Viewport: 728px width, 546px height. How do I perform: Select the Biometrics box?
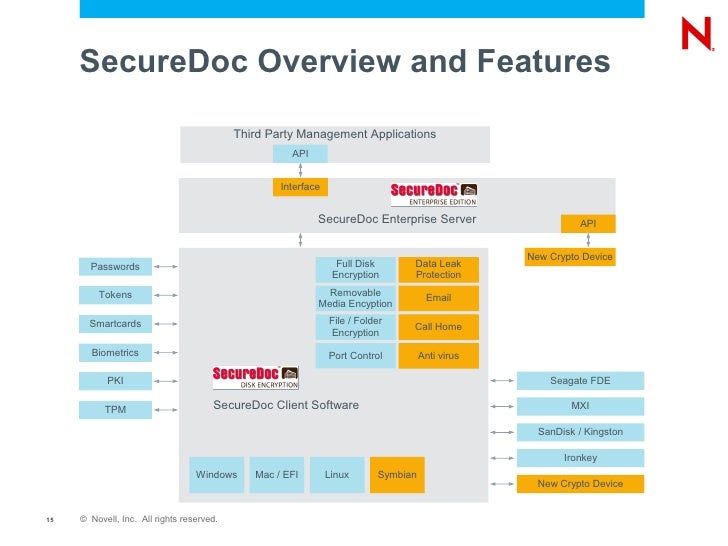(115, 352)
